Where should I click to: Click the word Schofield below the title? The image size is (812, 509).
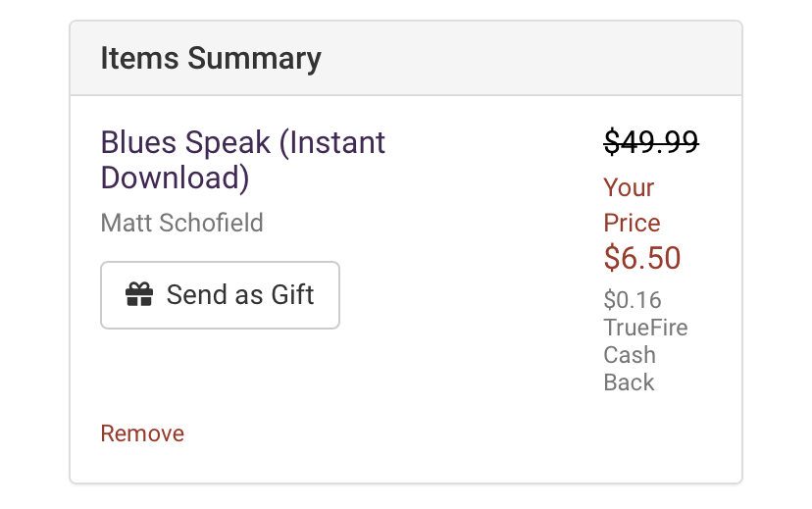[211, 224]
